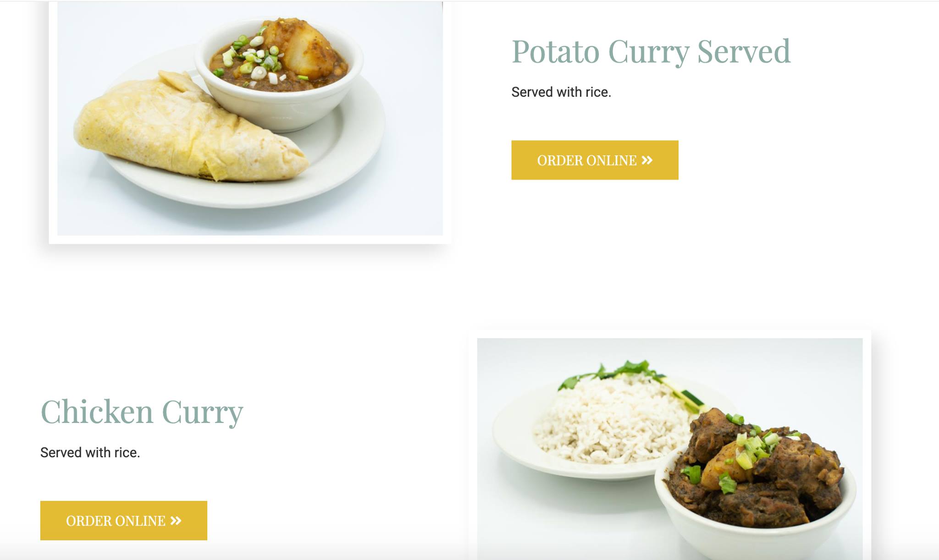
Task: Click the Chicken Curry ORDER ONLINE button
Action: [x=123, y=520]
